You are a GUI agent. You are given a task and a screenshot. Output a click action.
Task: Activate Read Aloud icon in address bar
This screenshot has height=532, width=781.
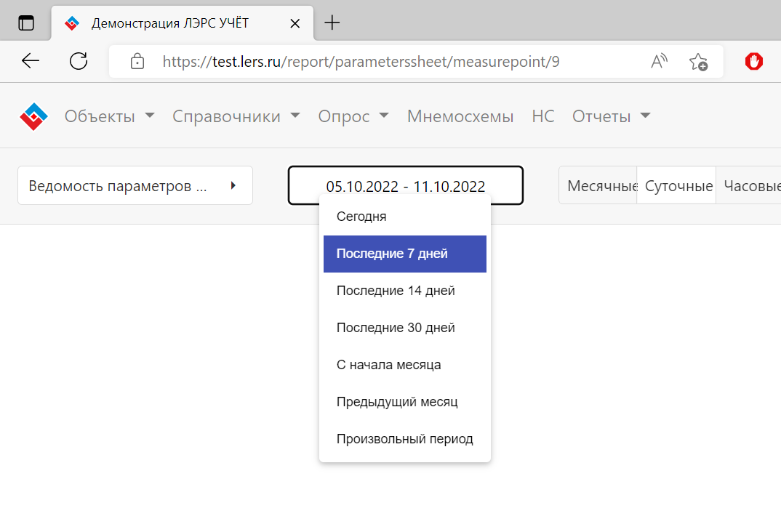(x=659, y=62)
